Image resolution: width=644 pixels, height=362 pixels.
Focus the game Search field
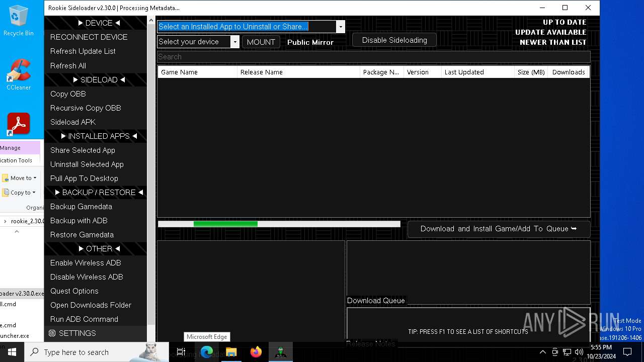(373, 57)
